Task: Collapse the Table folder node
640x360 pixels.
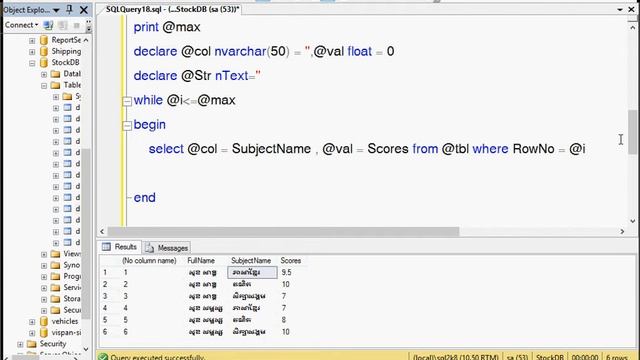Action: coord(44,85)
